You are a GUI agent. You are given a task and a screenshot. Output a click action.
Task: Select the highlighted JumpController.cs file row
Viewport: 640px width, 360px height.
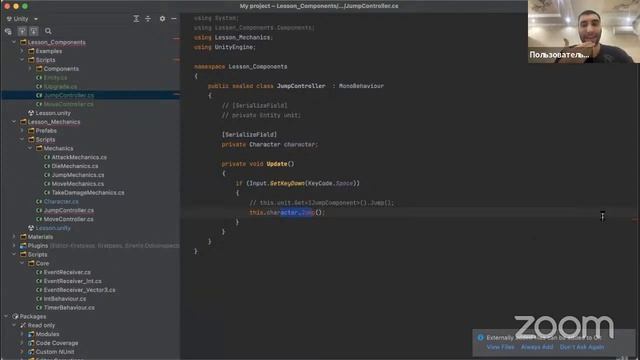click(x=90, y=95)
